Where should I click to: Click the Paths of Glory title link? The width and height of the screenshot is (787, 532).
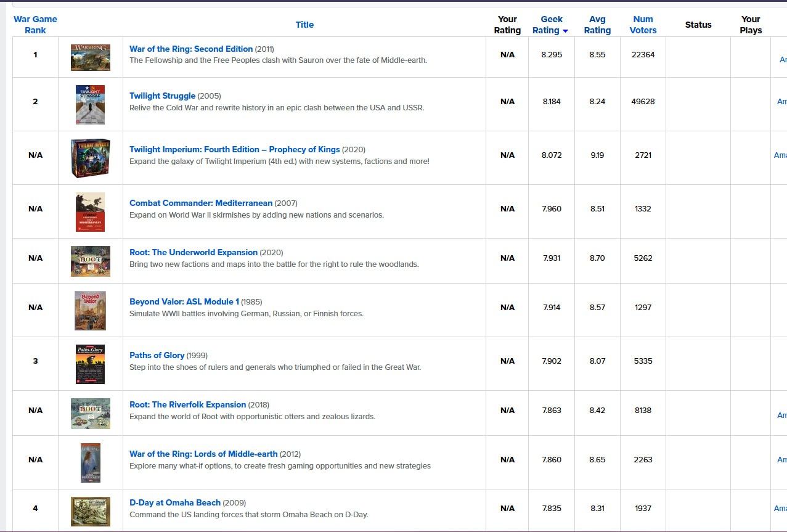click(157, 355)
